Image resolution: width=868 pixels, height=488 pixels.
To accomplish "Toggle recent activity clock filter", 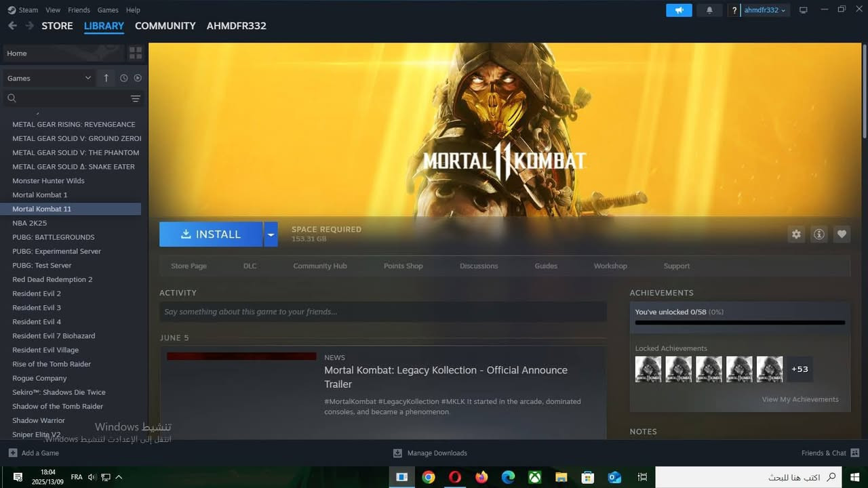I will (124, 78).
